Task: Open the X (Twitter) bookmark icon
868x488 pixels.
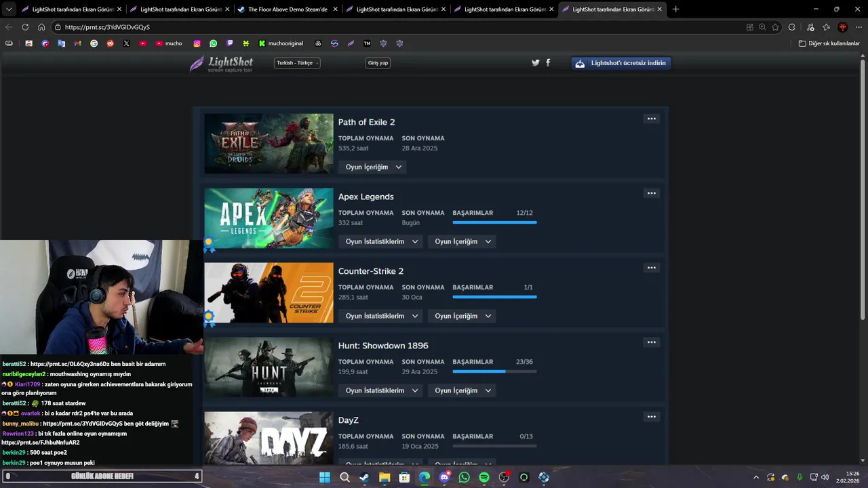Action: pos(127,43)
